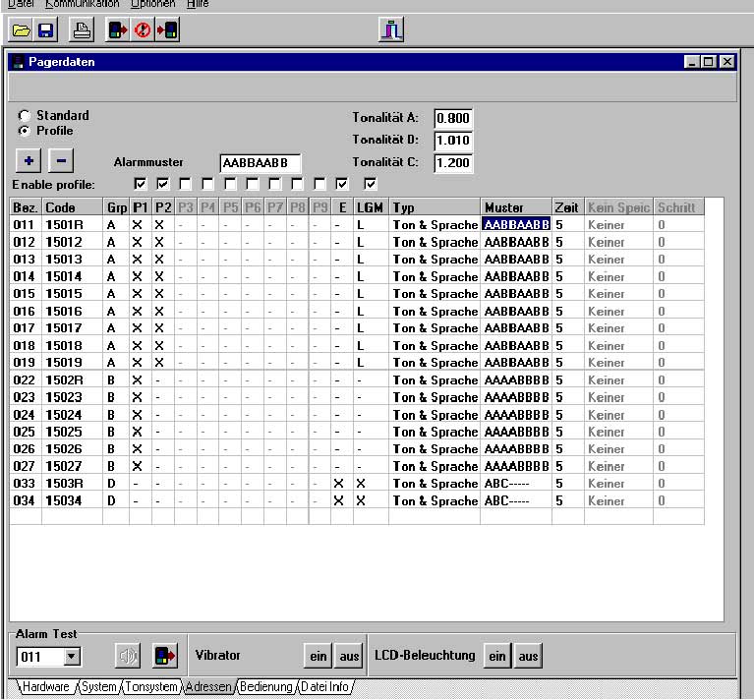The width and height of the screenshot is (754, 700).
Task: Click the printer icon in toolbar
Action: [83, 30]
